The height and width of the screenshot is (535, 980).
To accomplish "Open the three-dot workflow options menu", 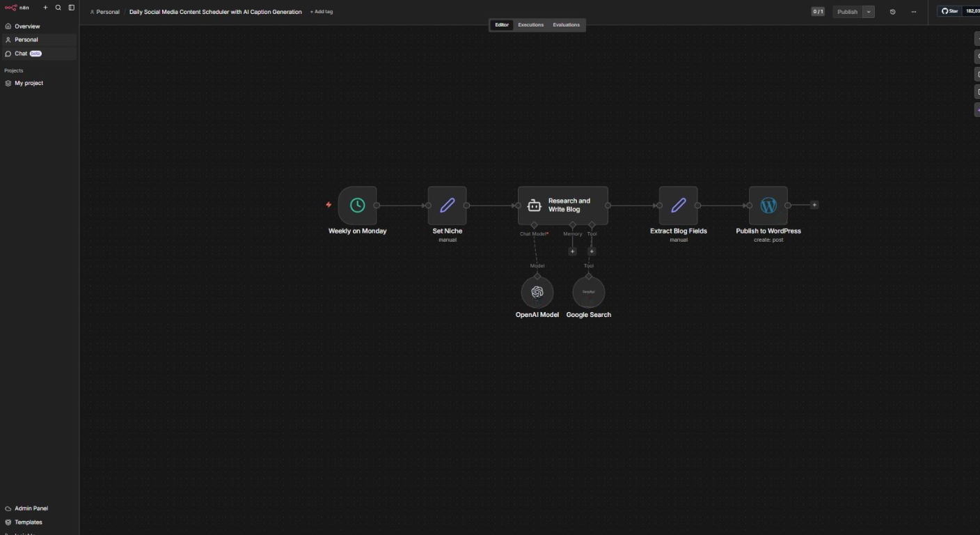I will point(913,12).
